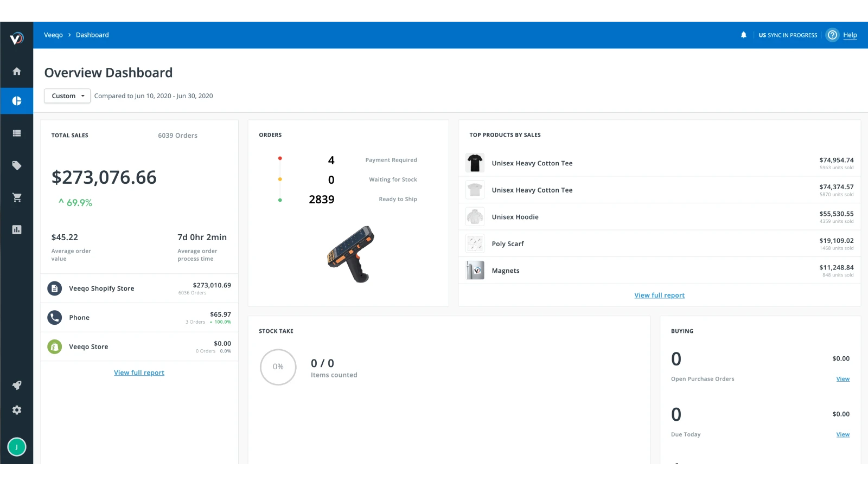Click the Unisex Hoodie product thumbnail
The image size is (868, 488).
click(475, 217)
